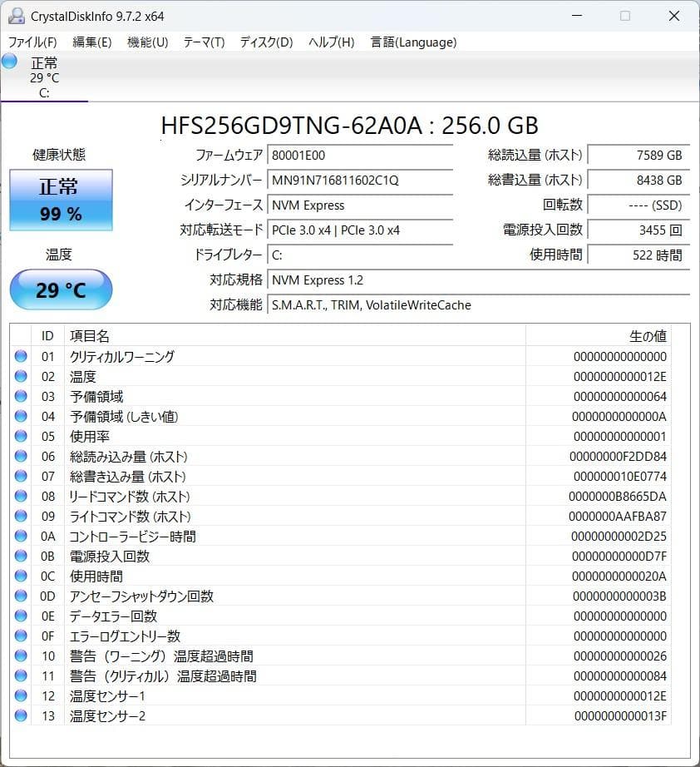The image size is (700, 767).
Task: Click the blue health indicator circle above C:
Action: tap(8, 60)
